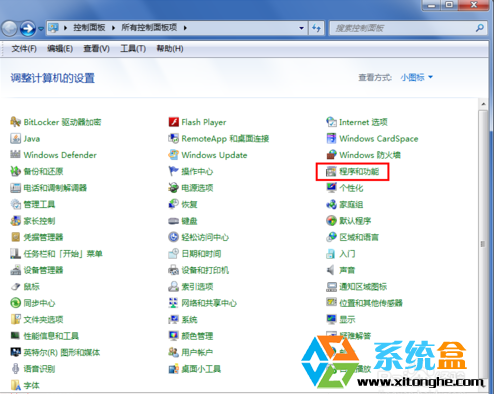Click the 程序和功能 icon
The width and height of the screenshot is (494, 394).
pos(331,171)
